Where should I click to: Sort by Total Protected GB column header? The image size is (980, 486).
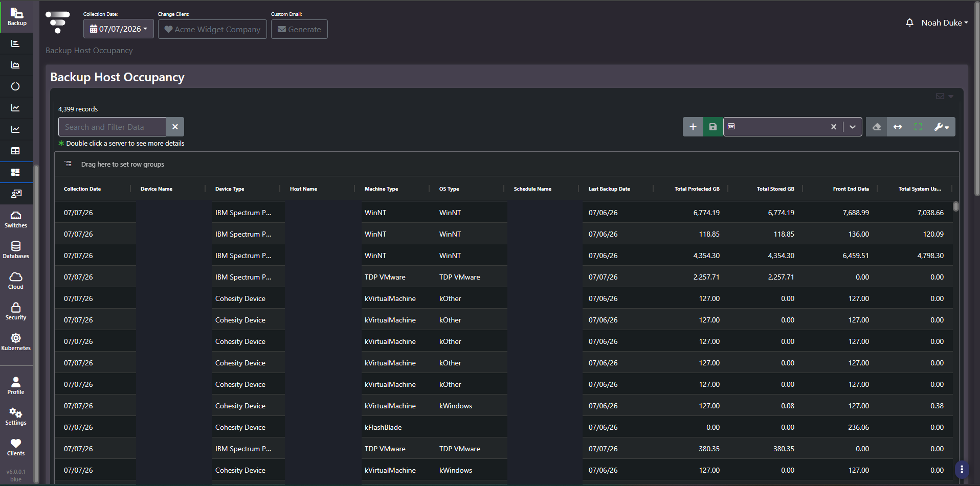pyautogui.click(x=697, y=189)
